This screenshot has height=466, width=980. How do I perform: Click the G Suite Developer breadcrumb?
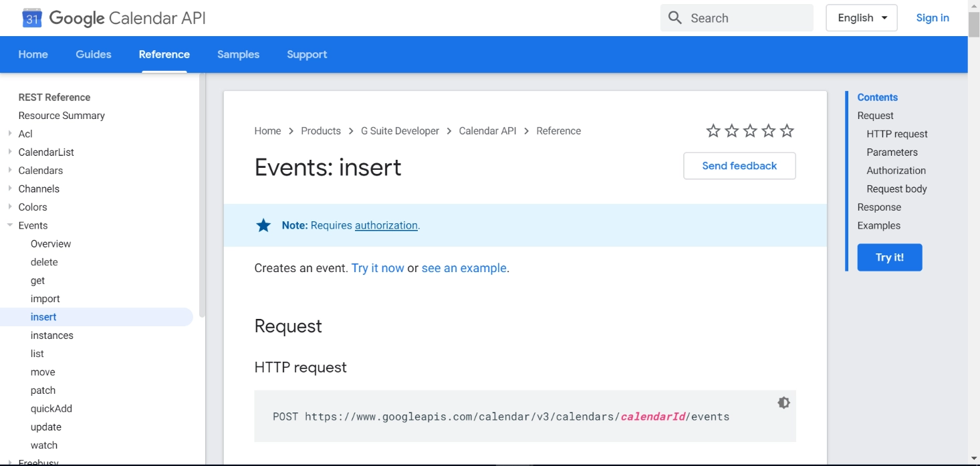tap(400, 131)
